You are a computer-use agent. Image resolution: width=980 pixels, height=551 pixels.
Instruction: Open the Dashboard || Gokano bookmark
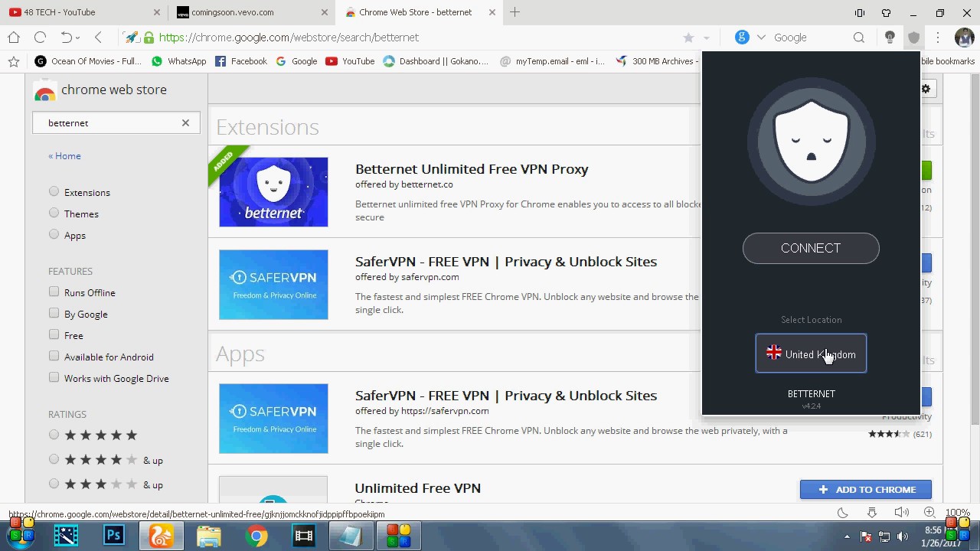[x=436, y=61]
